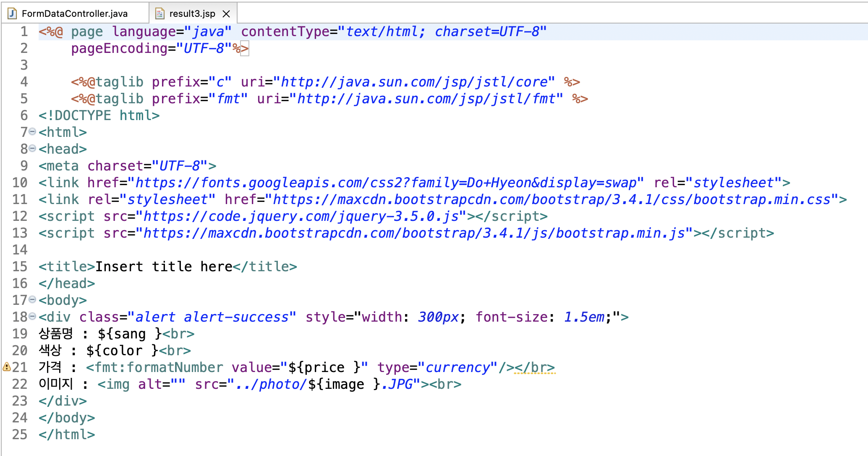The width and height of the screenshot is (868, 456).
Task: Select the result3.jsp tab
Action: pos(192,13)
